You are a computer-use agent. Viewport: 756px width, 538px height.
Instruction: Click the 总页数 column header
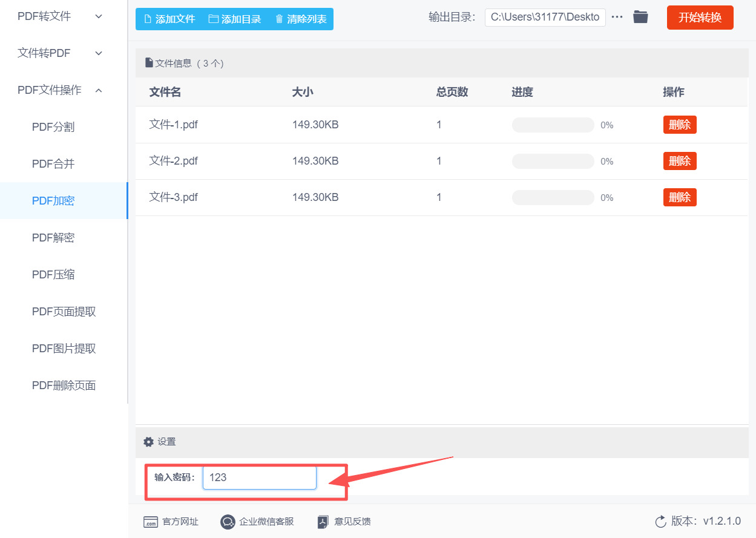[452, 92]
